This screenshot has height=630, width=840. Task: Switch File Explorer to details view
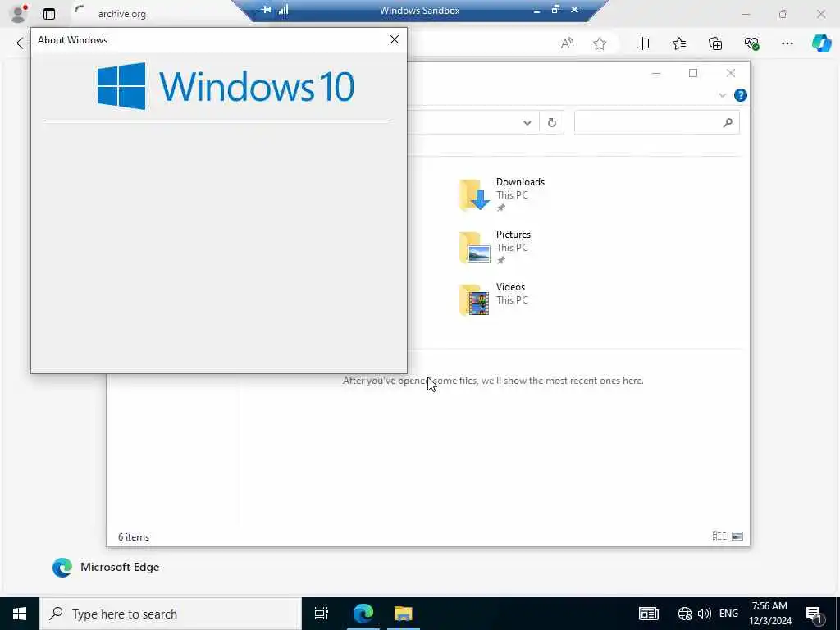coord(719,536)
